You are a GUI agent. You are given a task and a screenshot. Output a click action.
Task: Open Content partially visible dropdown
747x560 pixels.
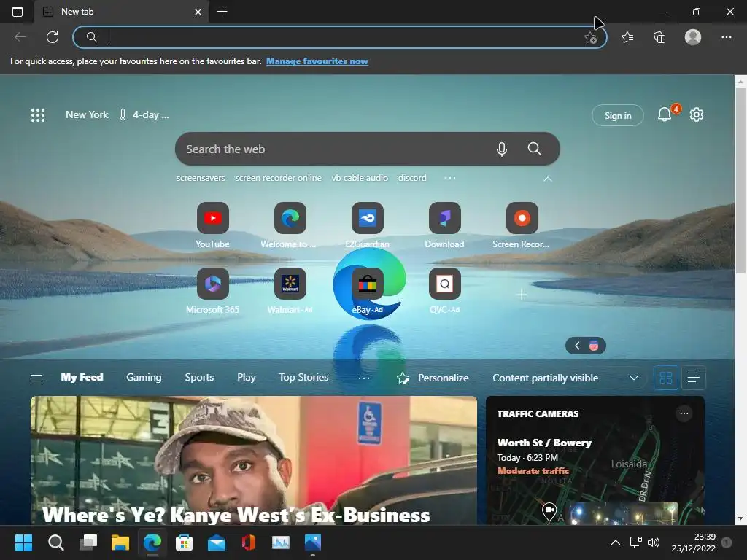click(x=565, y=378)
